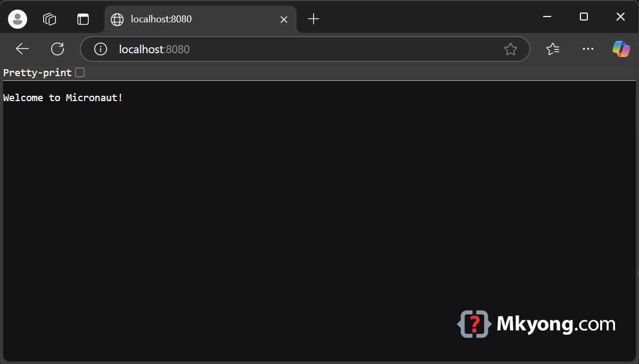Navigate back using the back arrow

point(22,48)
